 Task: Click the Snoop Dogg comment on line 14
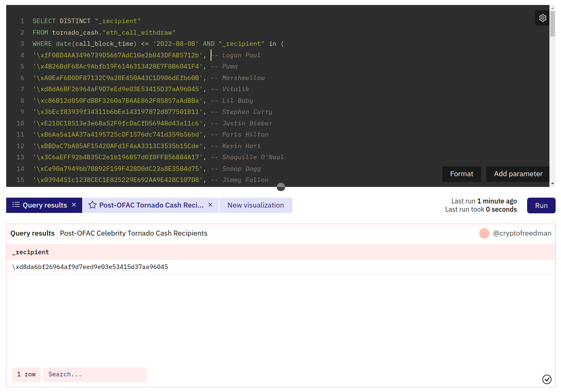(236, 169)
